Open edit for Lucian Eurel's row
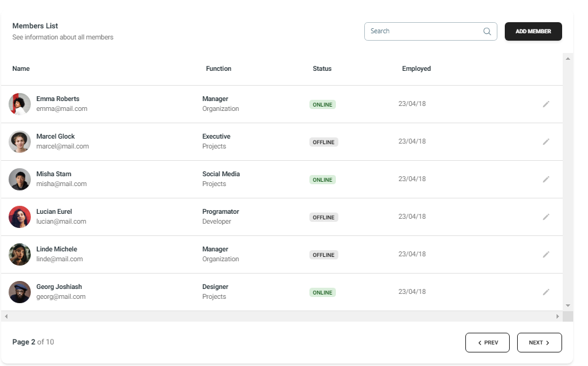 click(x=545, y=217)
